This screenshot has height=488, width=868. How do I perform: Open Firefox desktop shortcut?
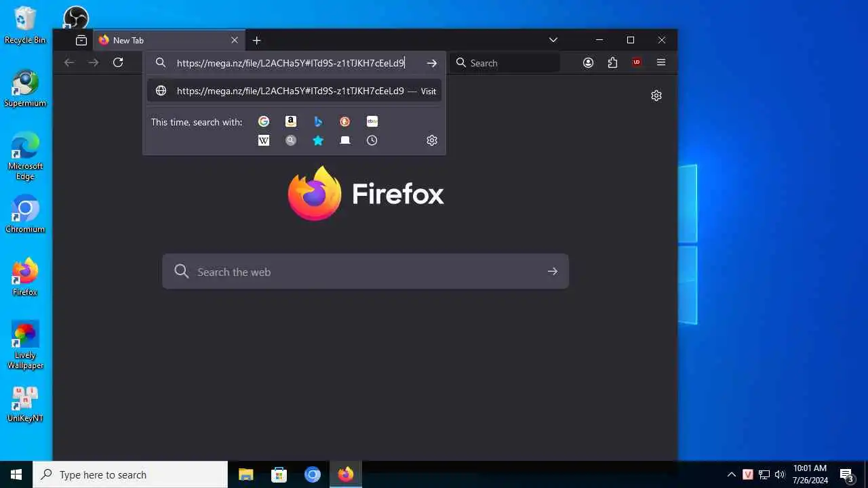click(25, 277)
